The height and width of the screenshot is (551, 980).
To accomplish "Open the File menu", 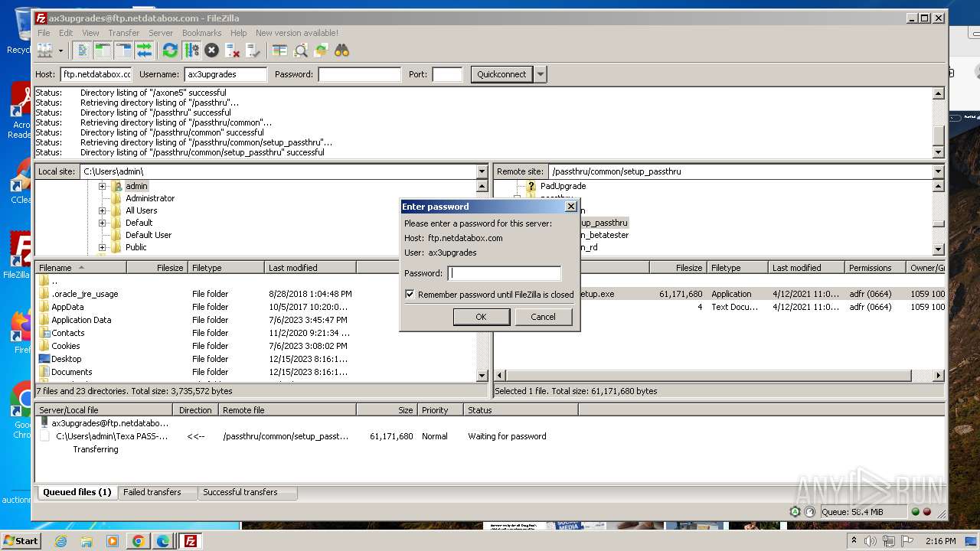I will tap(44, 33).
